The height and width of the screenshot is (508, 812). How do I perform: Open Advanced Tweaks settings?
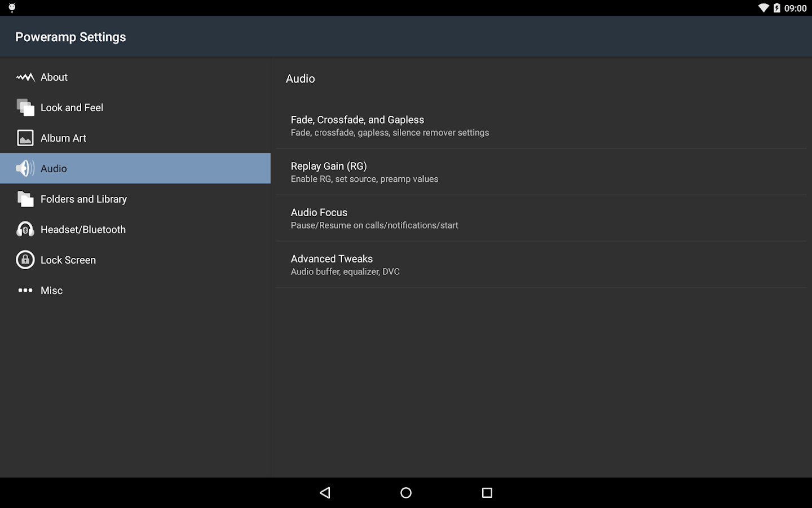click(x=541, y=265)
